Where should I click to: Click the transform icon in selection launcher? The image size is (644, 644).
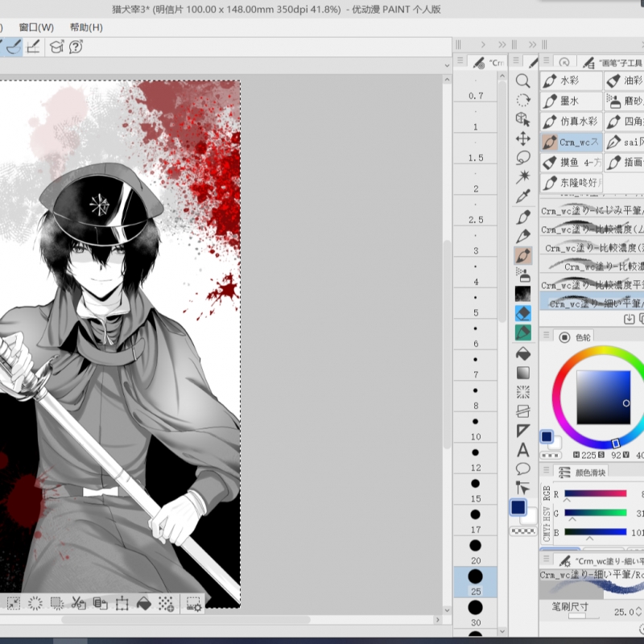pyautogui.click(x=122, y=603)
